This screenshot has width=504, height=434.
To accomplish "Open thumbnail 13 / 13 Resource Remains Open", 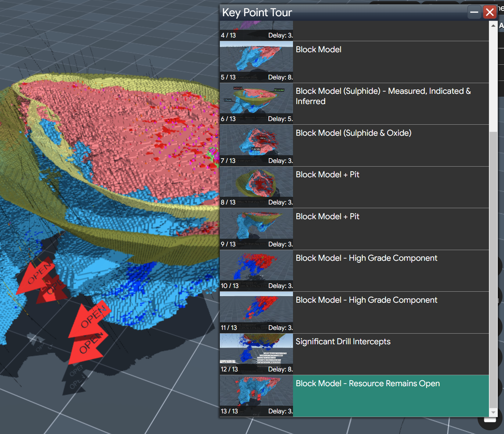I will click(x=256, y=395).
